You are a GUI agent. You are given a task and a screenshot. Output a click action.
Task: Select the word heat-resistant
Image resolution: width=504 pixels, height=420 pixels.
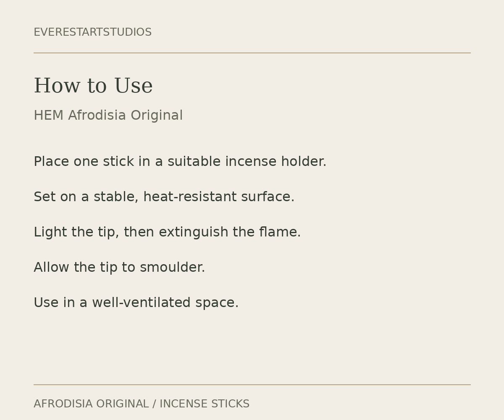coord(190,197)
